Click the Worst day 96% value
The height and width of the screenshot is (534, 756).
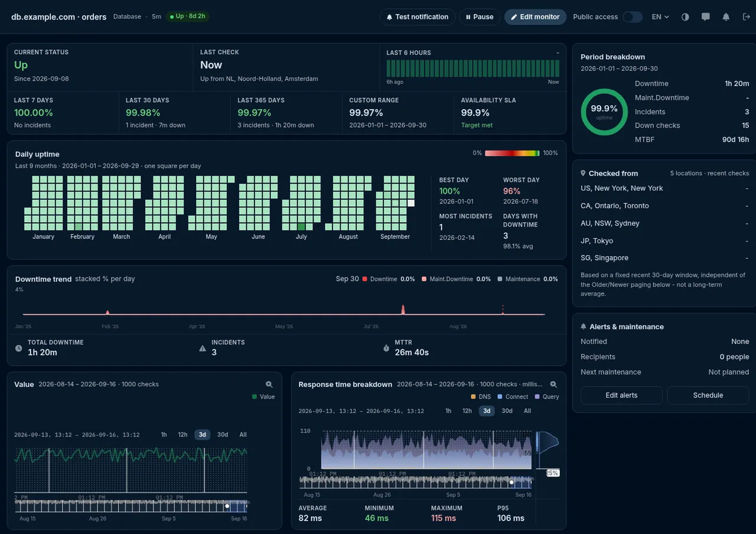point(511,191)
